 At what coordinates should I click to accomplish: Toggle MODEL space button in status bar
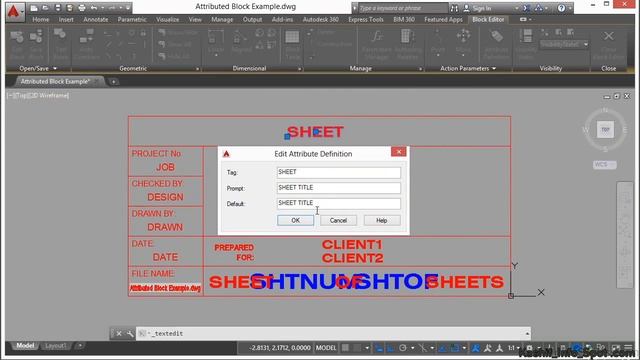(326, 348)
